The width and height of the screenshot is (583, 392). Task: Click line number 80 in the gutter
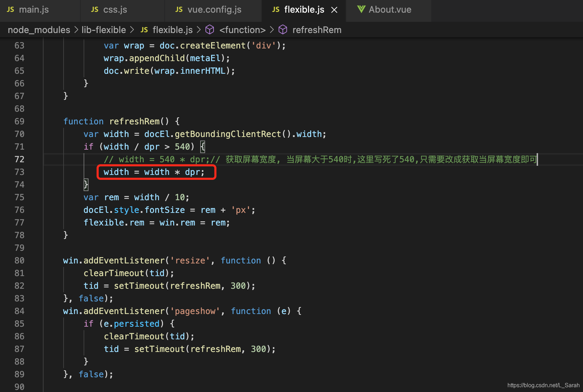(19, 261)
